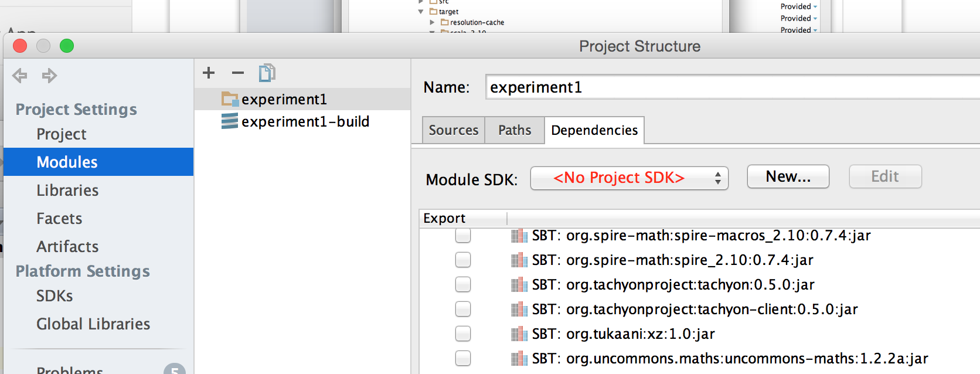Expand the resolution-cache folder
The image size is (980, 374).
[x=433, y=22]
